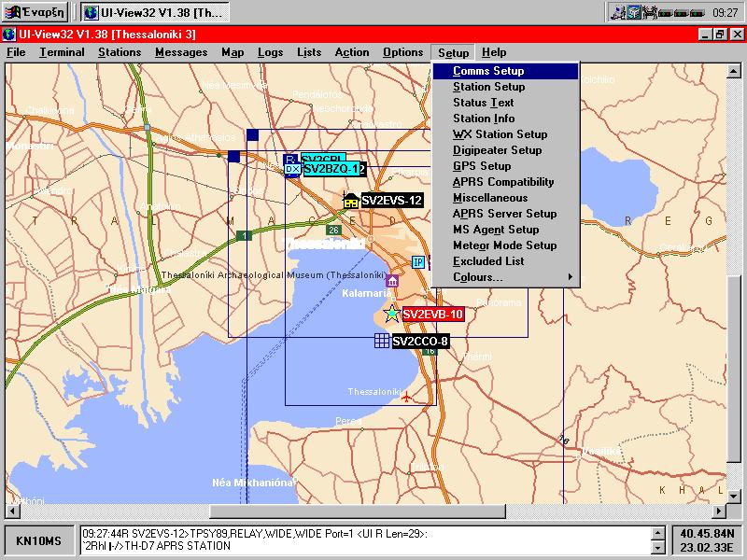Screen dimensions: 747x560
Task: Click the red airport plane icon
Action: (x=406, y=396)
